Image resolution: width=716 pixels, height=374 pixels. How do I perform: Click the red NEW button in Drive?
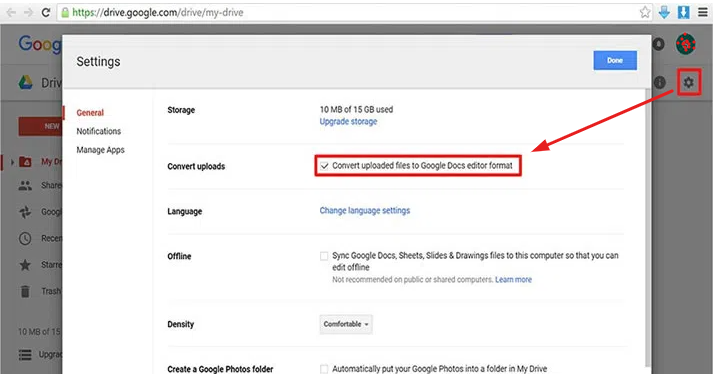[x=40, y=126]
